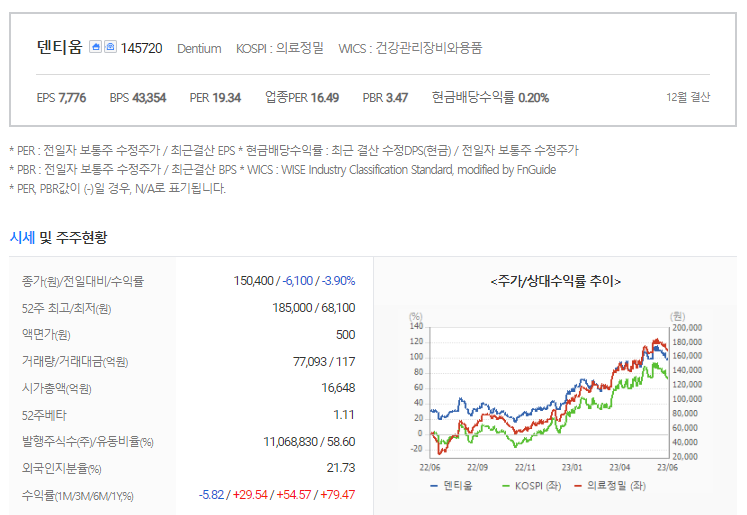Viewport: 747px width, 515px height.
Task: Click shares value 11,068,830 / 58.60
Action: [309, 442]
